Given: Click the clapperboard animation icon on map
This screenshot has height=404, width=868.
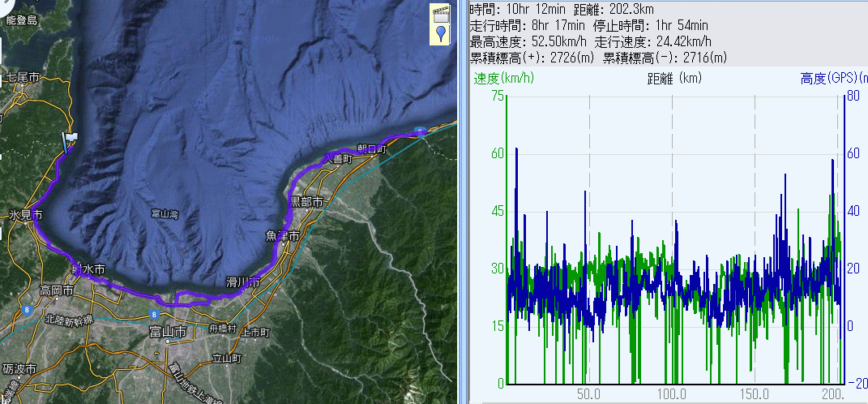Looking at the screenshot, I should coord(440,13).
